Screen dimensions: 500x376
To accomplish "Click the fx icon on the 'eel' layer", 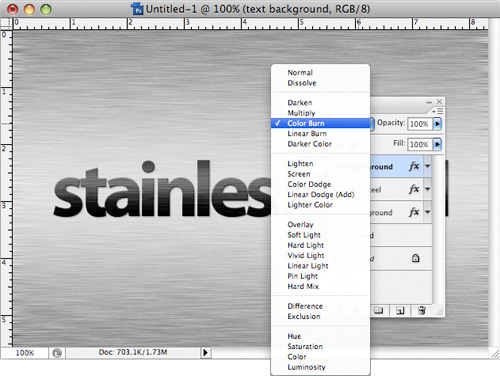I will pos(414,189).
